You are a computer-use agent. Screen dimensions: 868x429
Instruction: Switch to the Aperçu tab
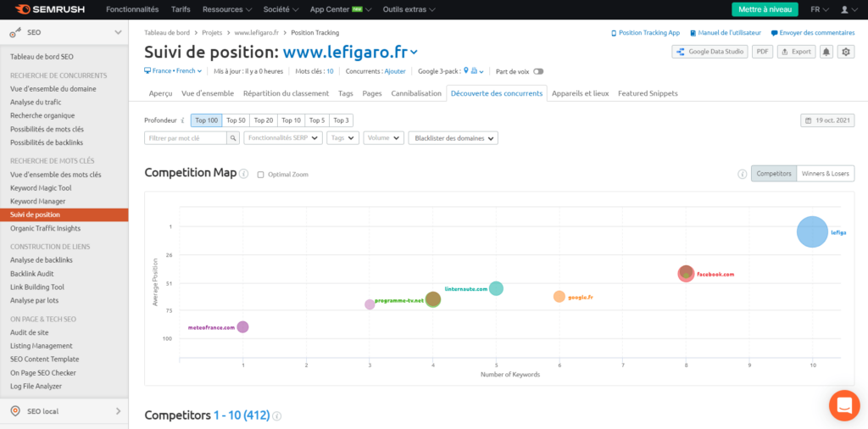click(x=160, y=93)
